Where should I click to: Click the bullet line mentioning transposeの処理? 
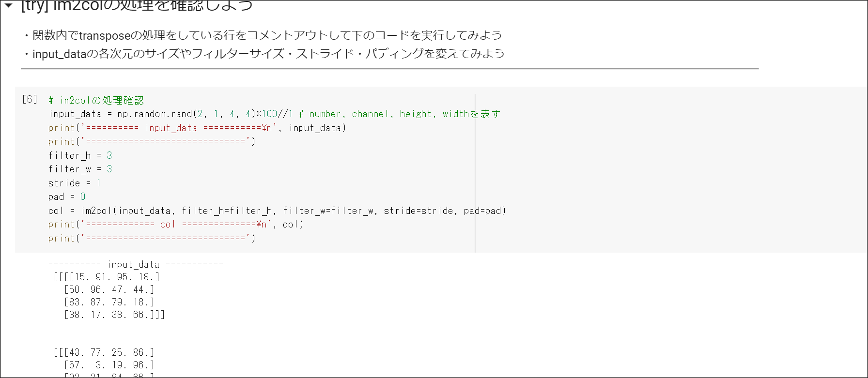click(x=262, y=35)
